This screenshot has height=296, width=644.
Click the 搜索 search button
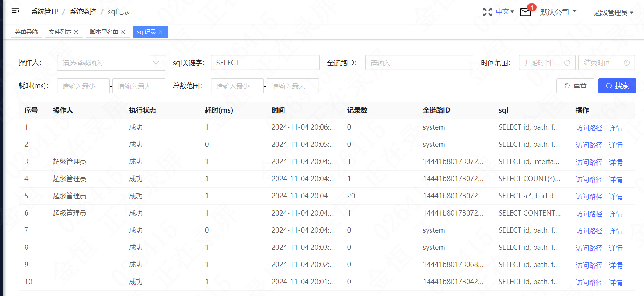coord(617,86)
